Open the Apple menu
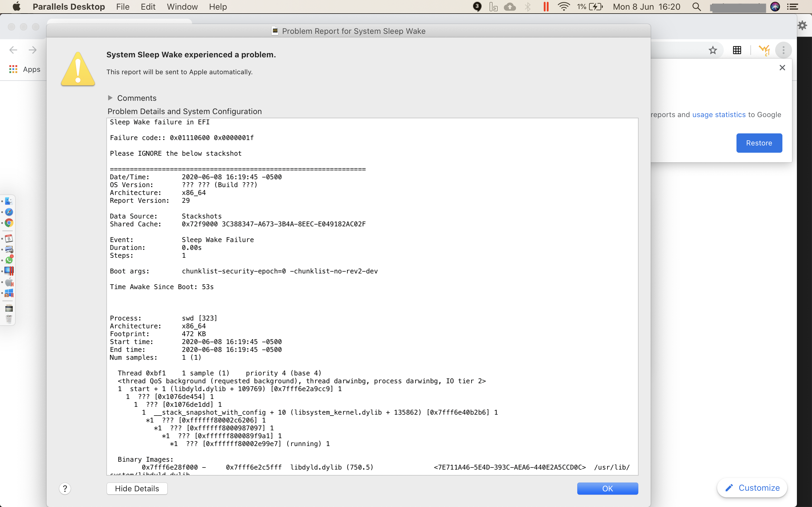 16,7
